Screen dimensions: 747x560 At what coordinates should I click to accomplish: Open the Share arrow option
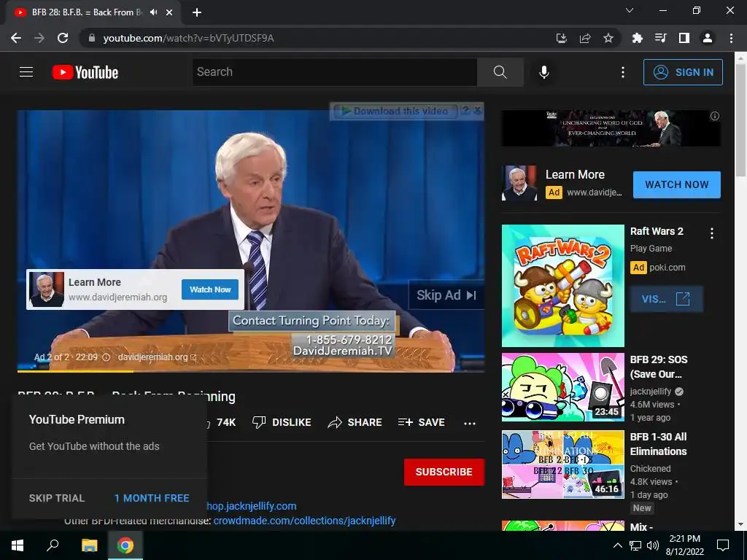[x=335, y=422]
